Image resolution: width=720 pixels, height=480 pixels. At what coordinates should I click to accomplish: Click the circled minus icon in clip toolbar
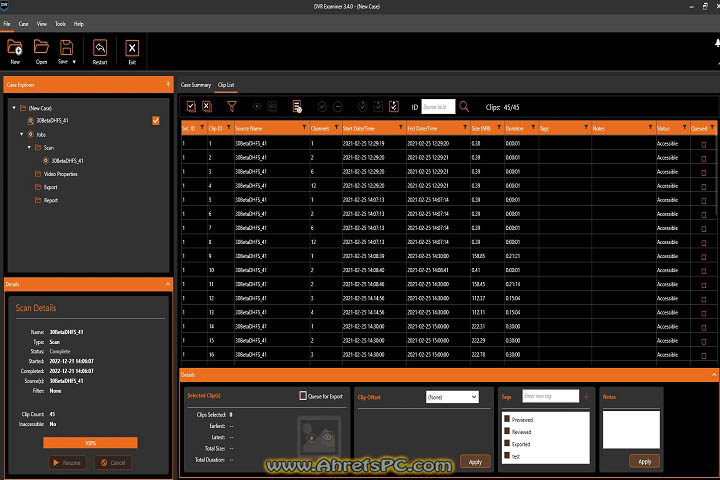point(338,107)
